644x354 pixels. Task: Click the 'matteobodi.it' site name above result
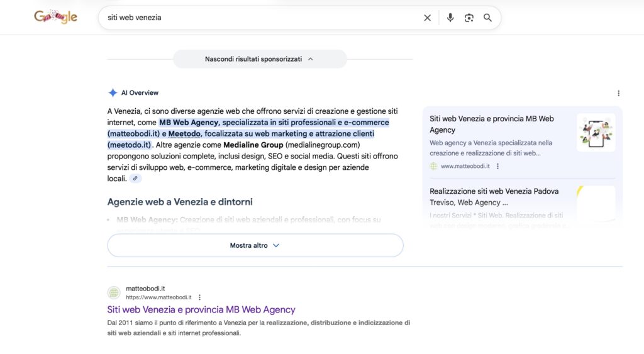[x=145, y=289]
